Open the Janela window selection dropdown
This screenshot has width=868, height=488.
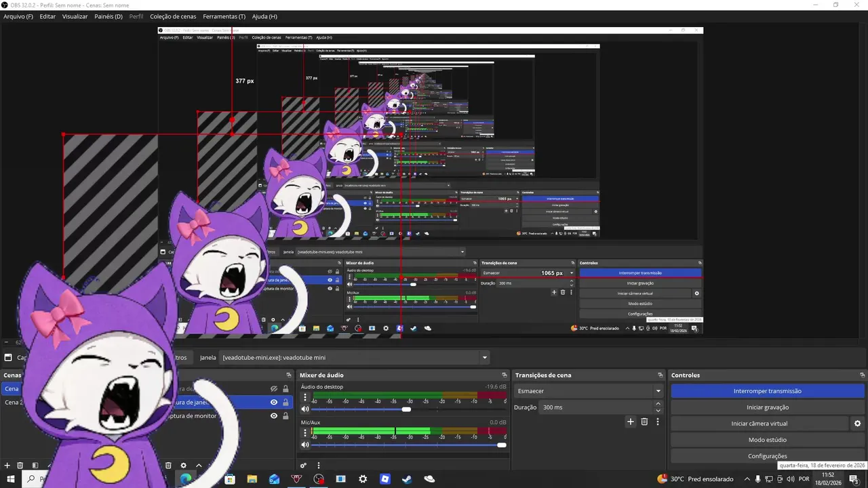click(354, 358)
